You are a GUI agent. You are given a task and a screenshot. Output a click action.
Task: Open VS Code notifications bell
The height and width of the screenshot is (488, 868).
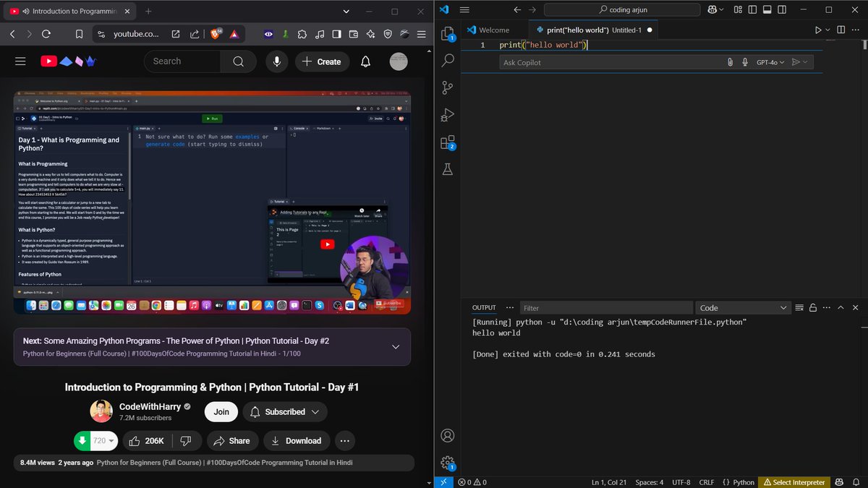click(856, 482)
